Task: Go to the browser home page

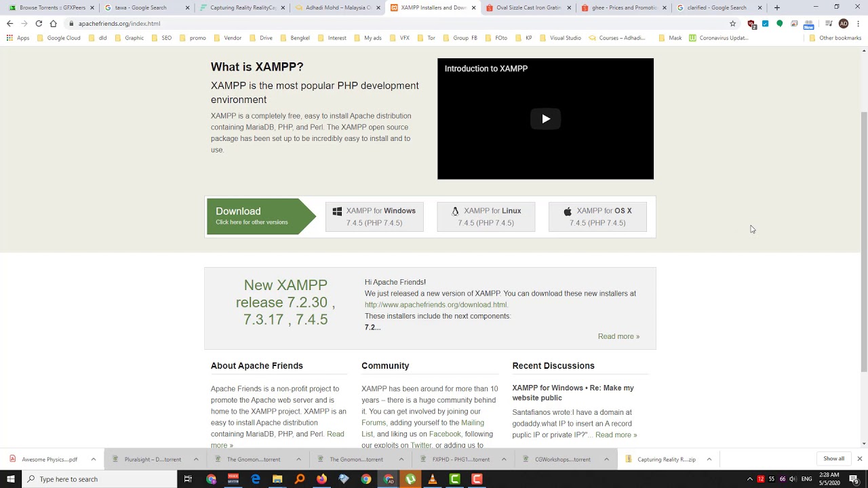Action: [x=53, y=24]
